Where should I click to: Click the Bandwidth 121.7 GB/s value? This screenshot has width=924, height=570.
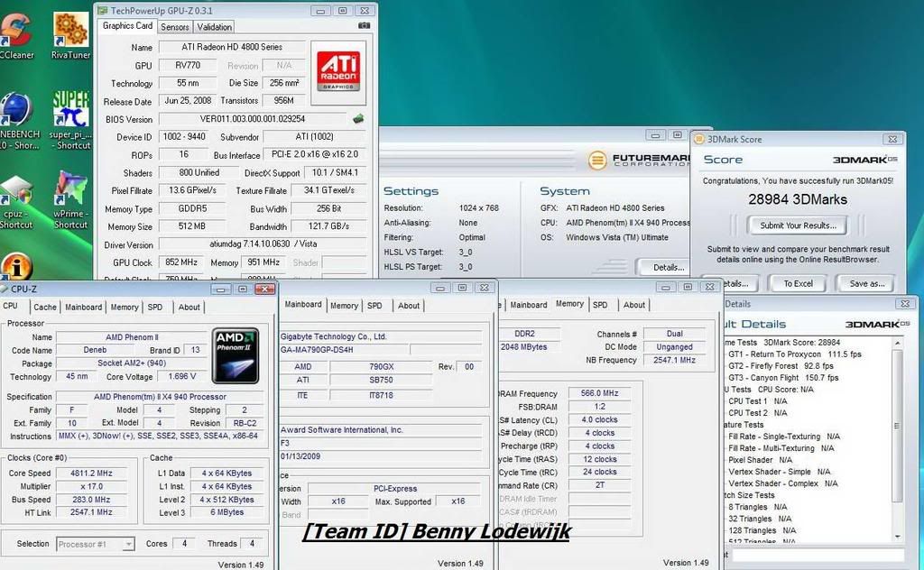coord(328,226)
